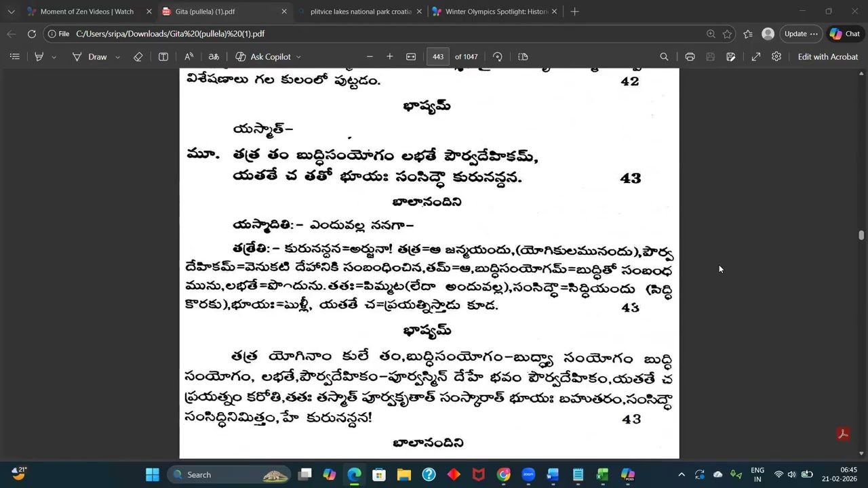Open a new browser tab
The image size is (868, 488).
click(574, 12)
